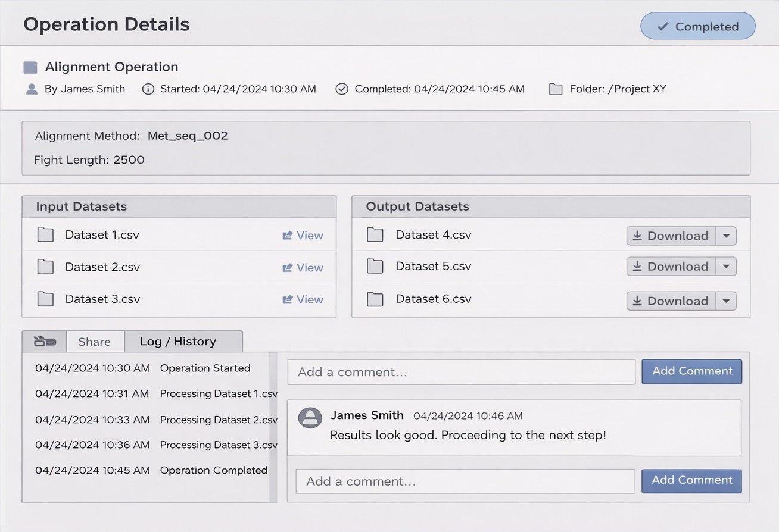Click the external-link icon next to Dataset 2.csv
Screen dimensions: 779x532
286,267
